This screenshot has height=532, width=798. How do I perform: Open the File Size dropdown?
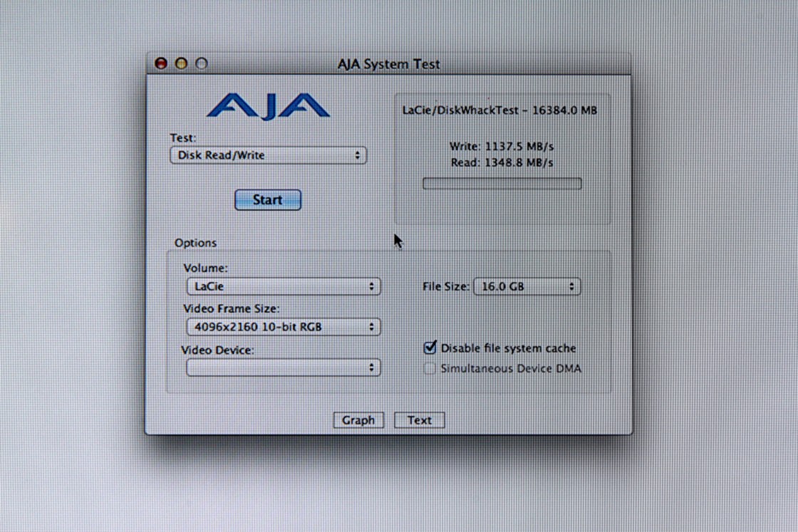(x=527, y=286)
